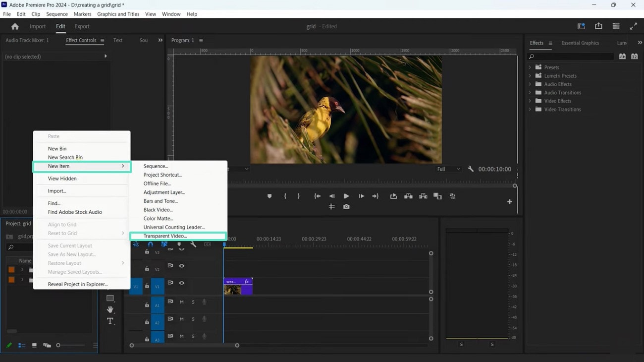Image resolution: width=644 pixels, height=362 pixels.
Task: Click the Add Marker icon in Program monitor
Action: click(269, 196)
